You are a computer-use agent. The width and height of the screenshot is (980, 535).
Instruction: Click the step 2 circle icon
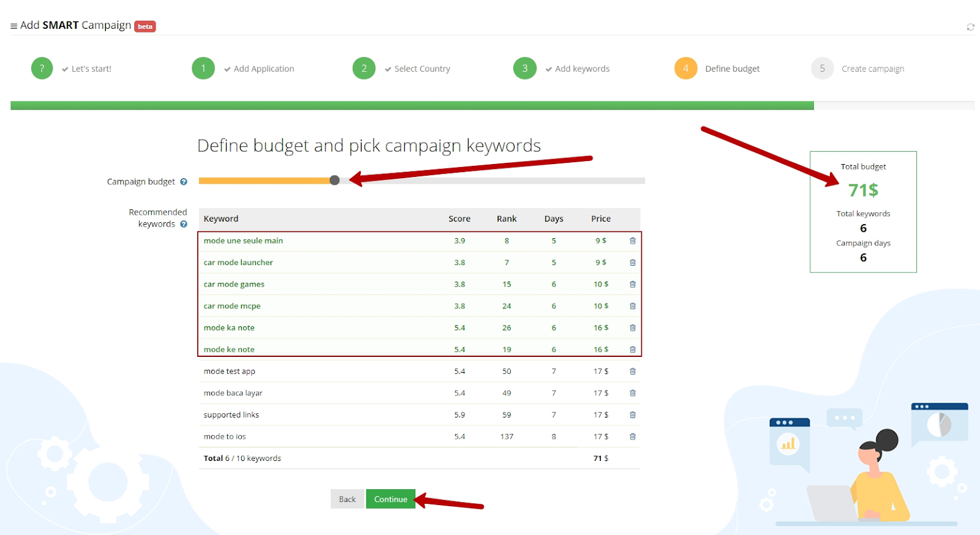tap(364, 69)
